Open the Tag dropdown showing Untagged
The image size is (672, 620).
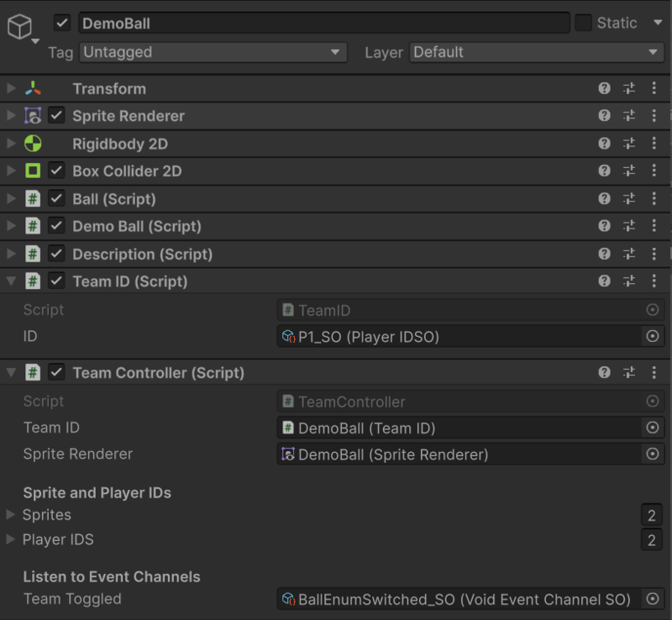[x=213, y=52]
